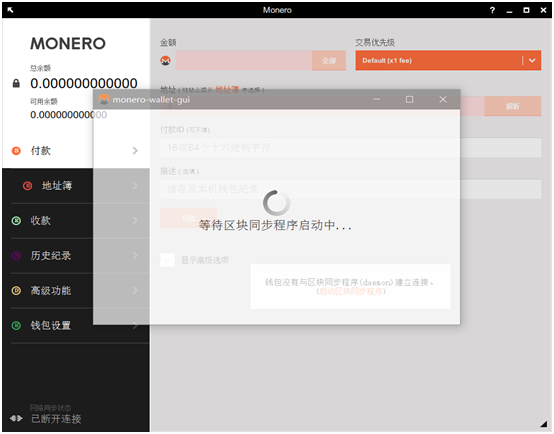Click the yellow 高级功能 sidebar icon

tap(16, 291)
